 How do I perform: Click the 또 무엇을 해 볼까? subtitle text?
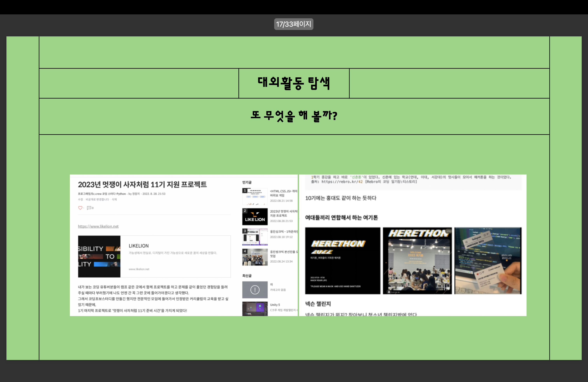click(294, 116)
